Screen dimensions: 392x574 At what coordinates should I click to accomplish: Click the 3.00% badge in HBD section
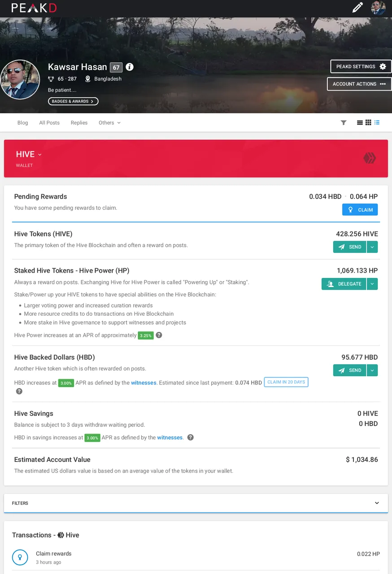[x=66, y=383]
